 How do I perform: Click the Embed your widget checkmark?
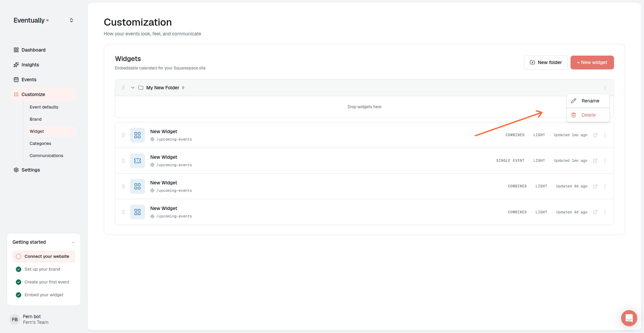pos(19,295)
